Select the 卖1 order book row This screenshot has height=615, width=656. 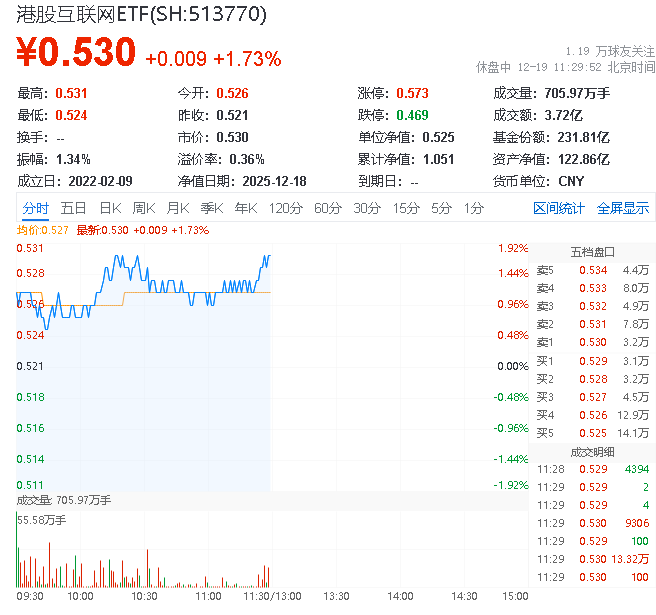coord(591,342)
